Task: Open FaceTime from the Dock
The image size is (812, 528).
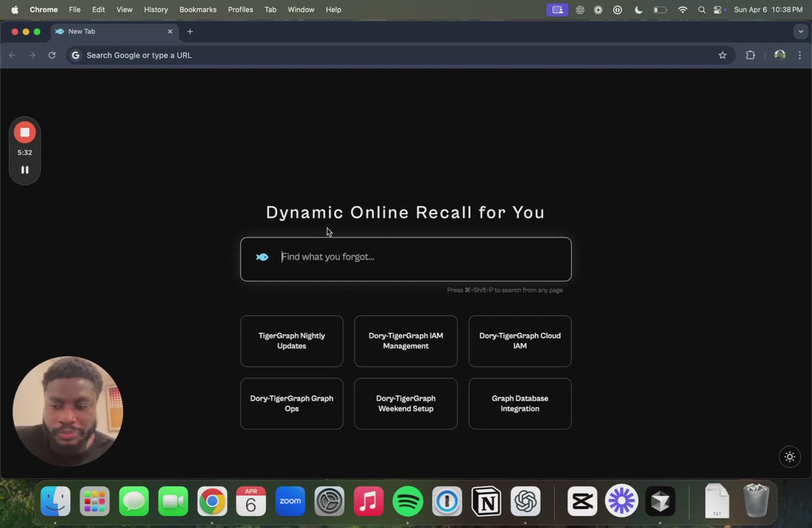Action: (173, 501)
